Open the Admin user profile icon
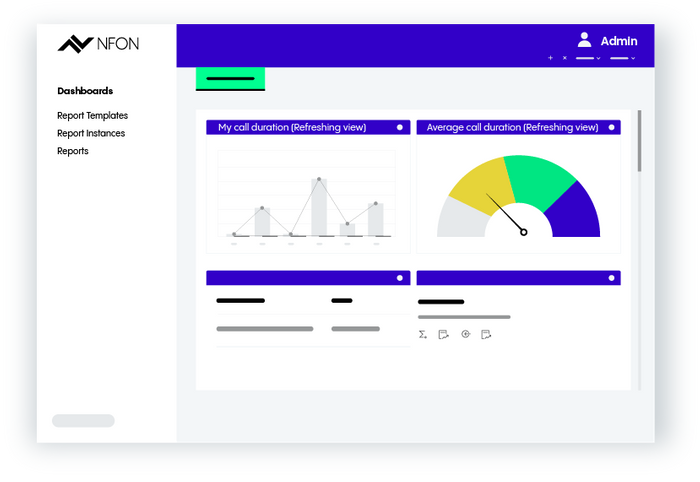The image size is (700, 482). [x=584, y=40]
